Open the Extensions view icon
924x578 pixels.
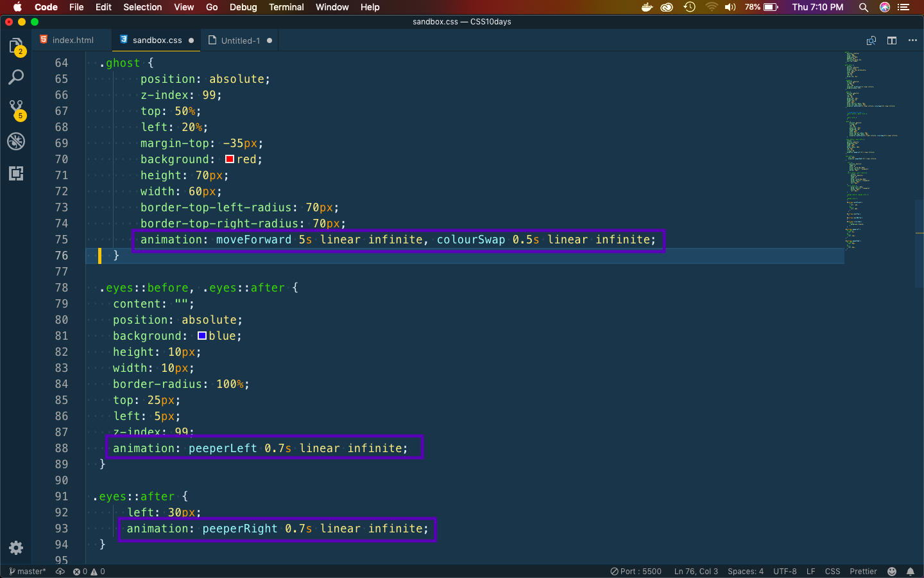[x=16, y=173]
